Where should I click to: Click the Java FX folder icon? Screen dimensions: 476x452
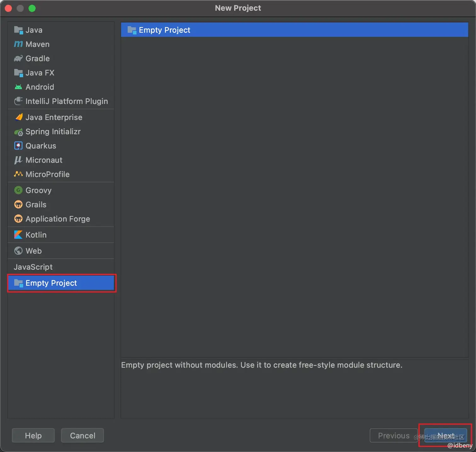click(x=19, y=73)
